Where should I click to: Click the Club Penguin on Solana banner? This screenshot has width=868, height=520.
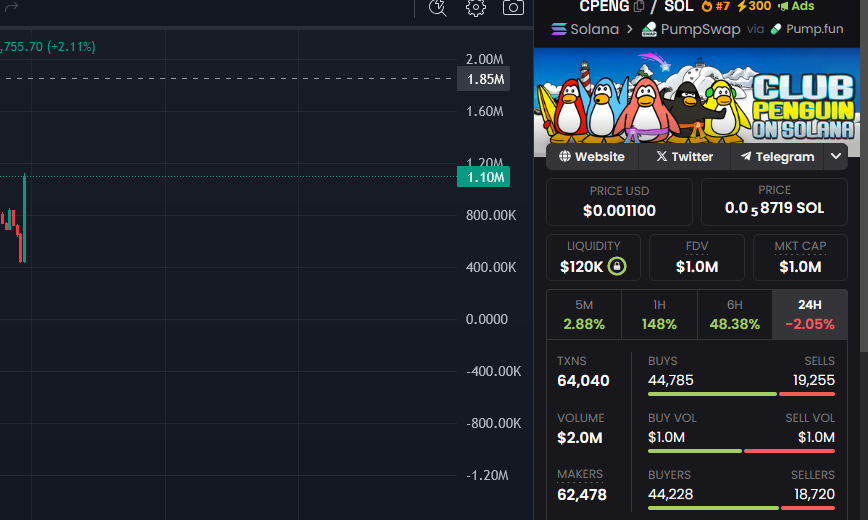click(696, 95)
